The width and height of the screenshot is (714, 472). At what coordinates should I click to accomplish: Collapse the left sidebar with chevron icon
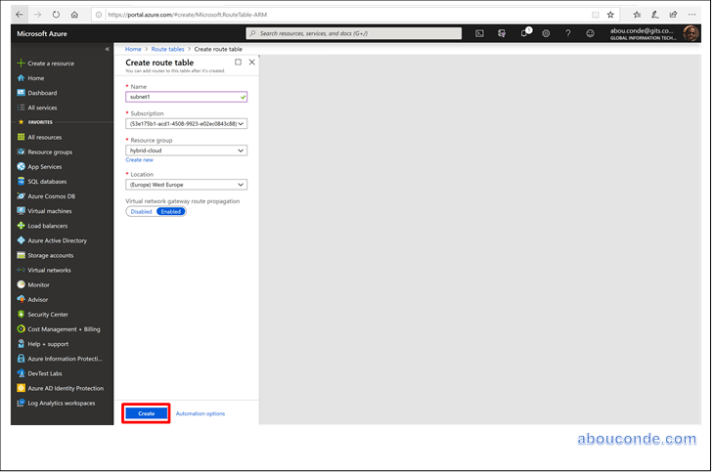pos(107,49)
